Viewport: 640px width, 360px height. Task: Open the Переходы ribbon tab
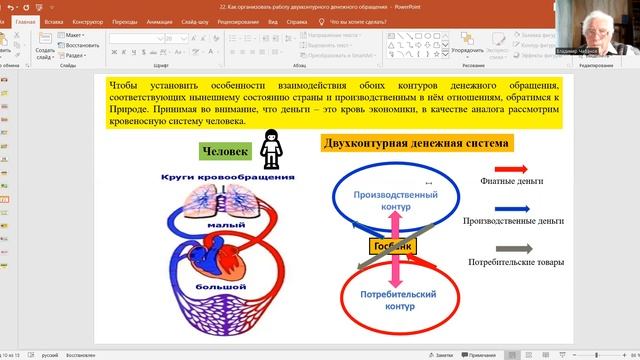click(124, 22)
